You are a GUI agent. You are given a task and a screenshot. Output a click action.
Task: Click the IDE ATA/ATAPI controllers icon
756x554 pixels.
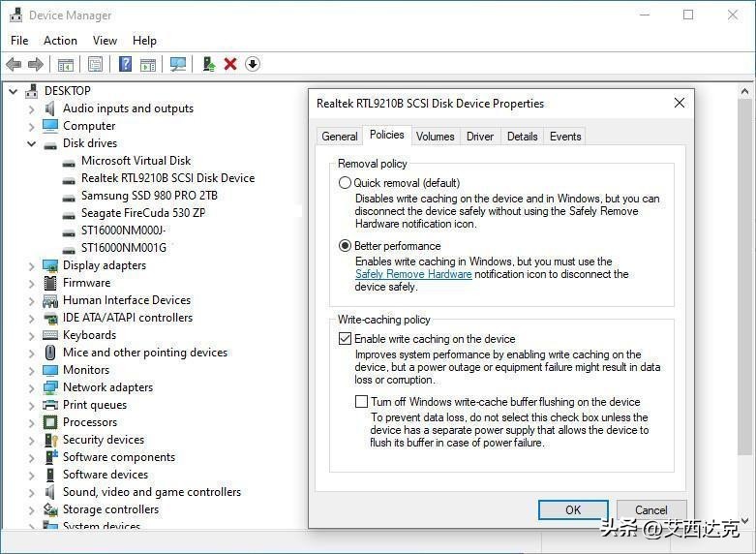tap(50, 318)
